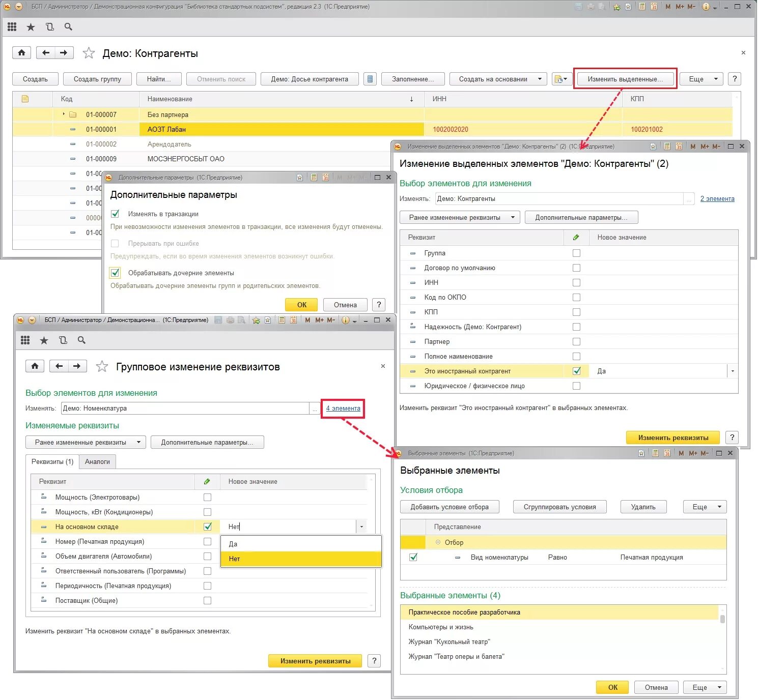Click Сгруппировать условия button
This screenshot has width=758, height=700.
coord(559,507)
